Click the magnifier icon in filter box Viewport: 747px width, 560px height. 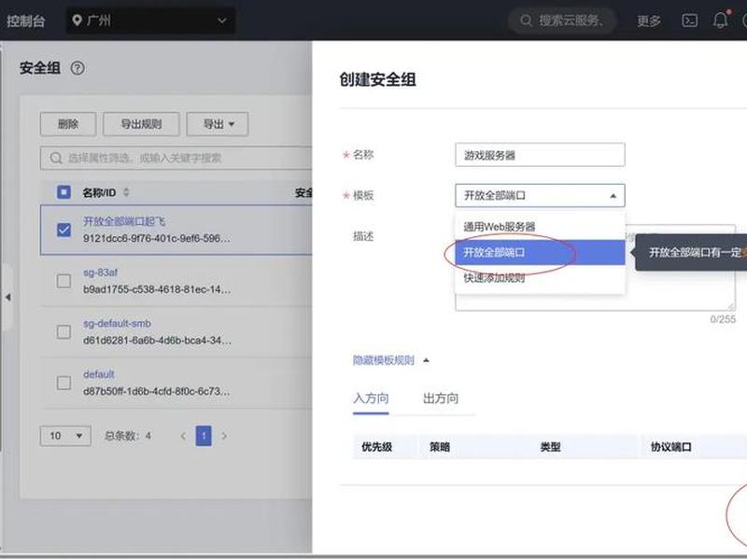56,158
